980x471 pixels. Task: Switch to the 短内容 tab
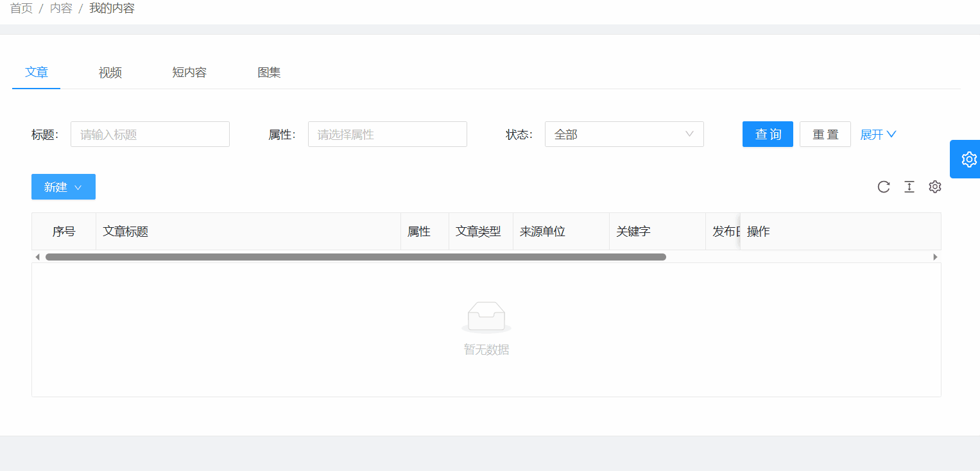(x=189, y=73)
